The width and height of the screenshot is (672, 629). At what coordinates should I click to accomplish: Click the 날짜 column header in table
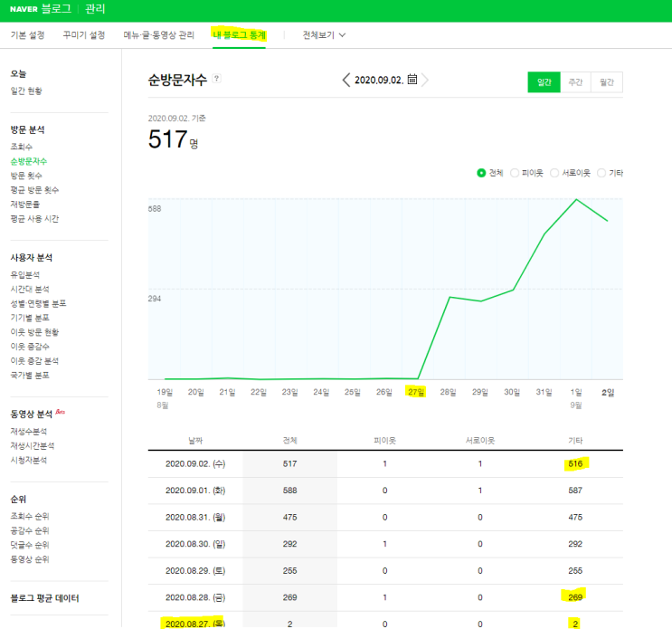tap(195, 441)
